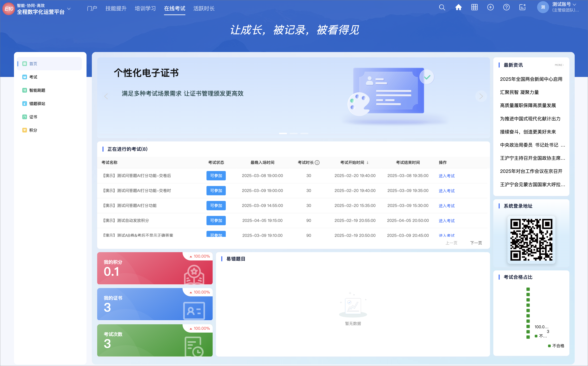Click the login address QR code
The width and height of the screenshot is (588, 366).
531,240
